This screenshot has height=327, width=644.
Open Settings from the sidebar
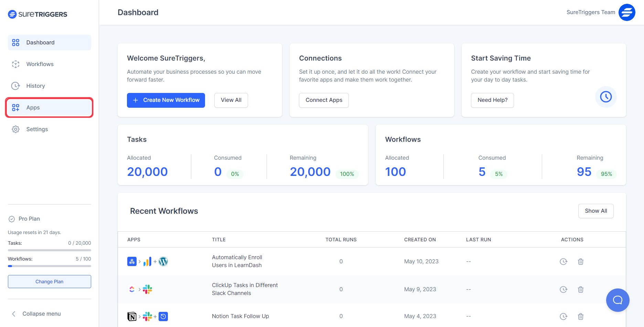click(x=37, y=129)
